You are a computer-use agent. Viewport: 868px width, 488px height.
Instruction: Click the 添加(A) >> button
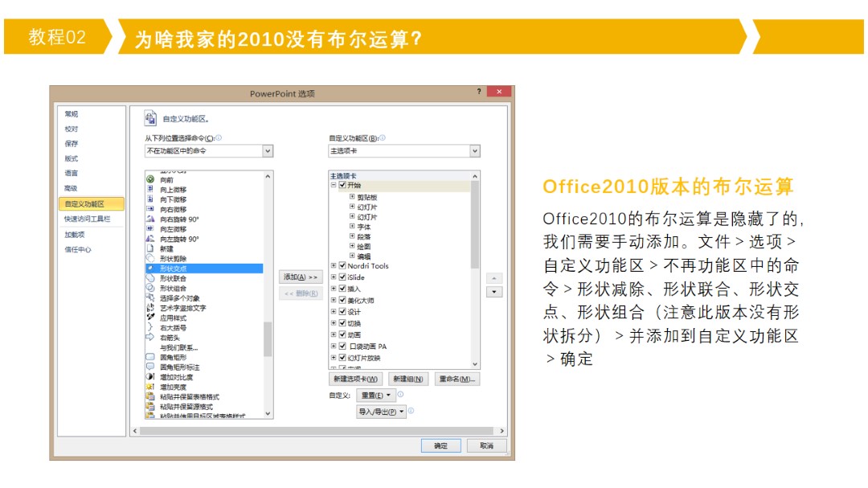(301, 277)
